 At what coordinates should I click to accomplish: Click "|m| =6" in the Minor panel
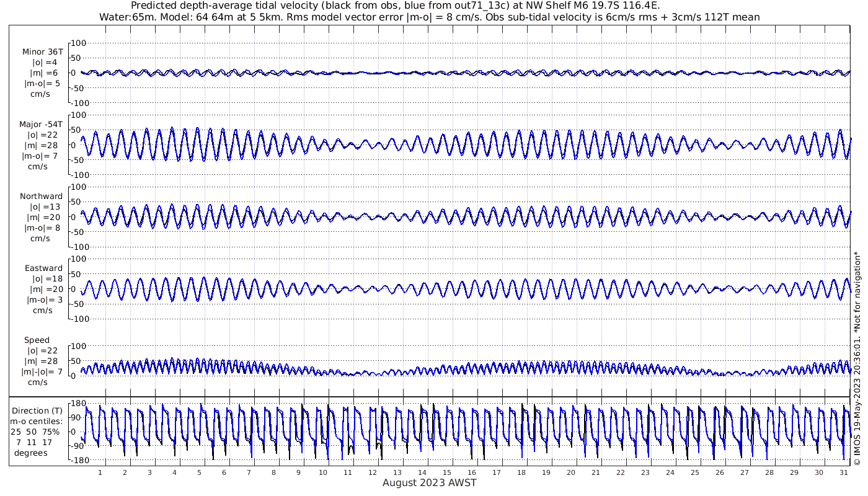coord(45,73)
